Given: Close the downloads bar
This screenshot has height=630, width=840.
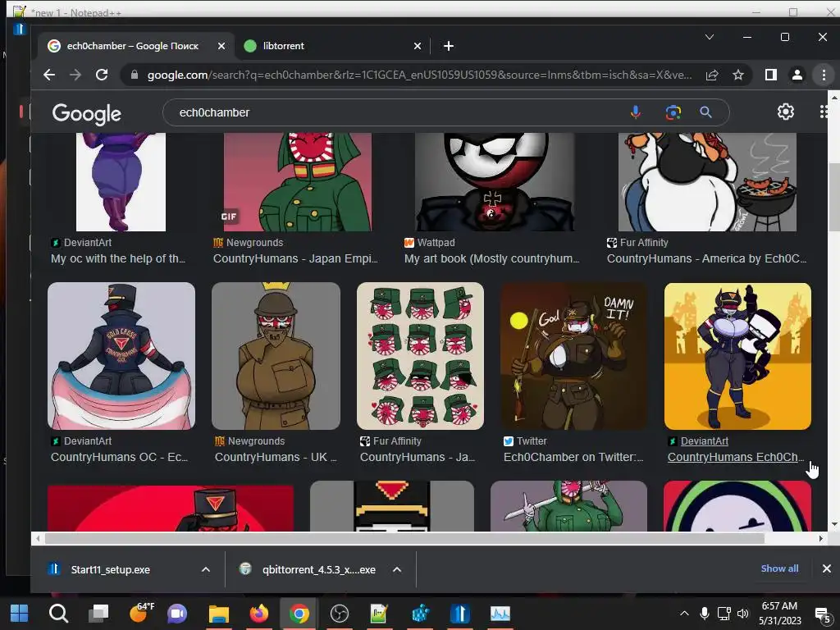Looking at the screenshot, I should tap(827, 568).
